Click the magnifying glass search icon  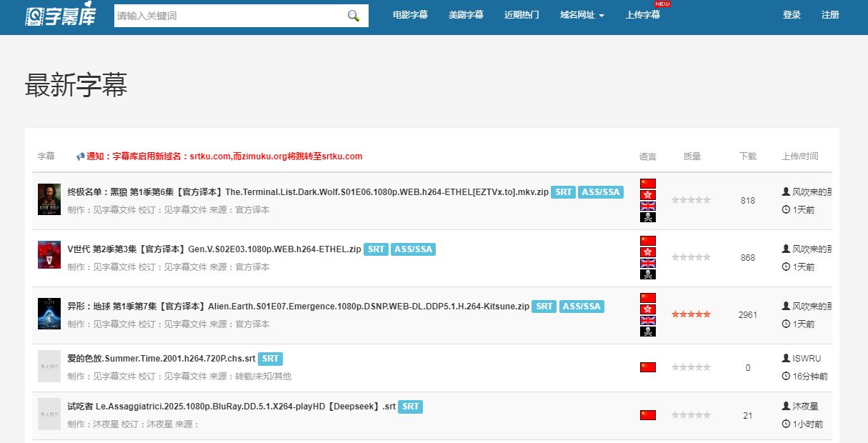[353, 16]
